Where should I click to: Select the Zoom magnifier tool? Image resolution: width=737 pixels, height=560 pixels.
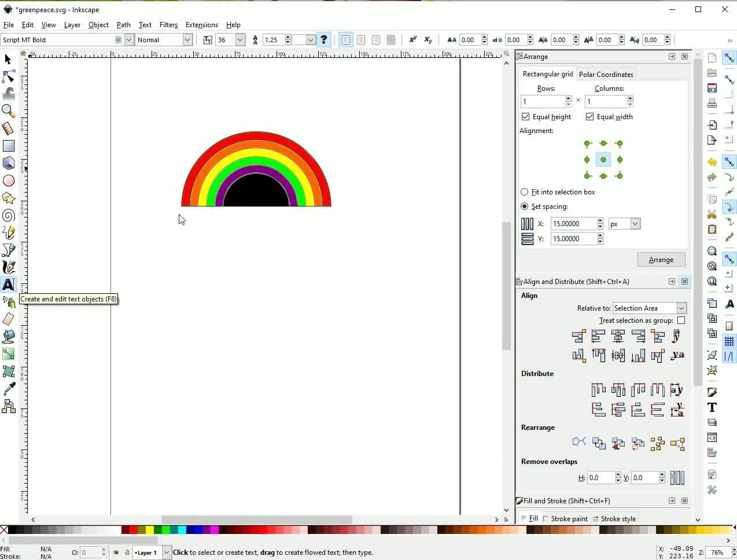9,111
